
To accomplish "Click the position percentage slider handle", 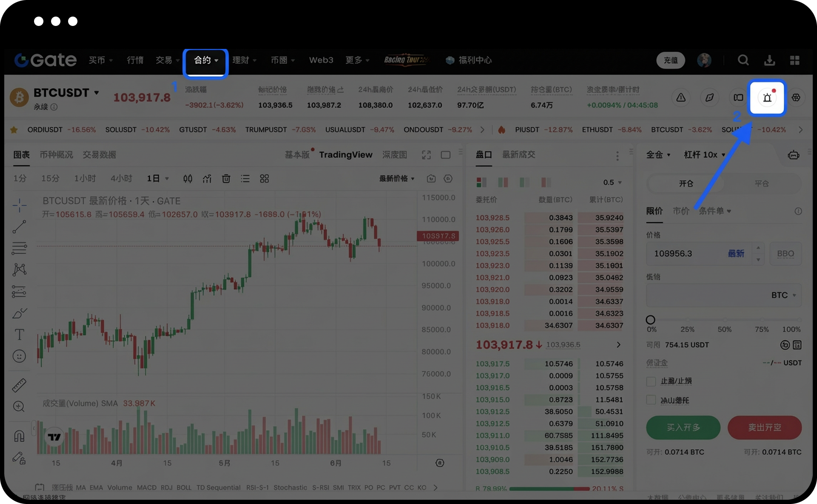I will point(651,319).
